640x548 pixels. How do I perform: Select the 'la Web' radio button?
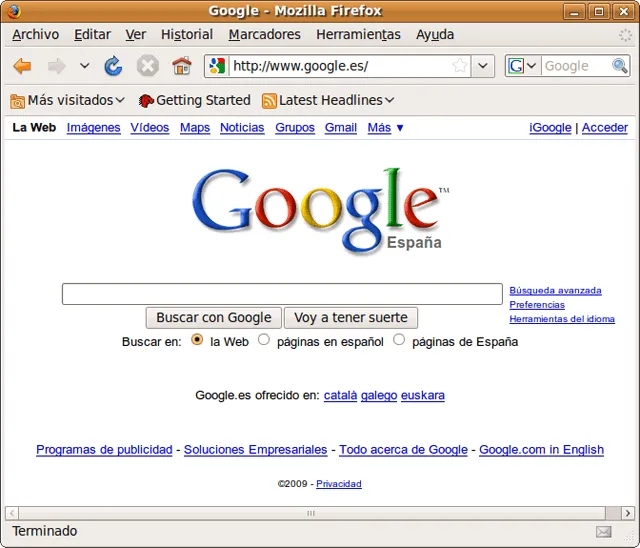197,339
